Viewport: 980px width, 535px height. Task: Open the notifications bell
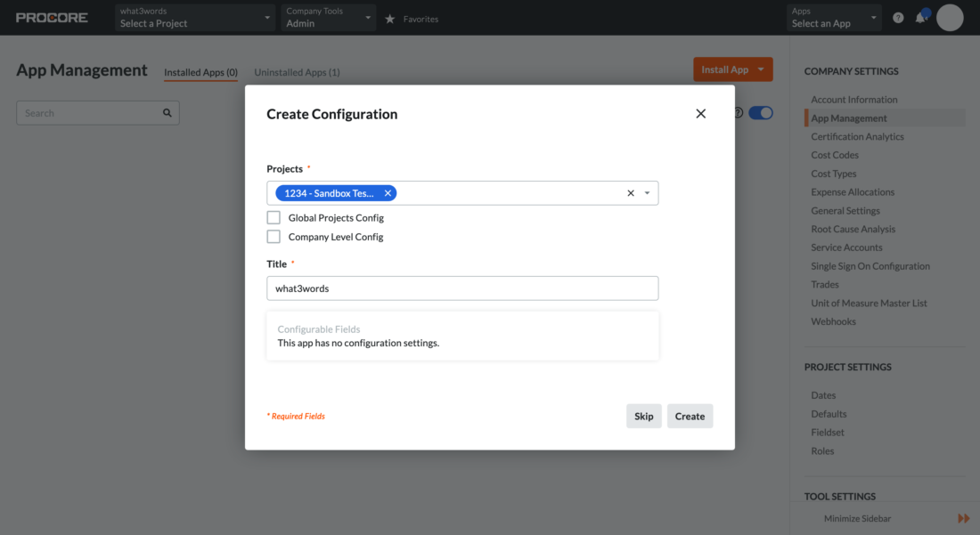[x=920, y=18]
